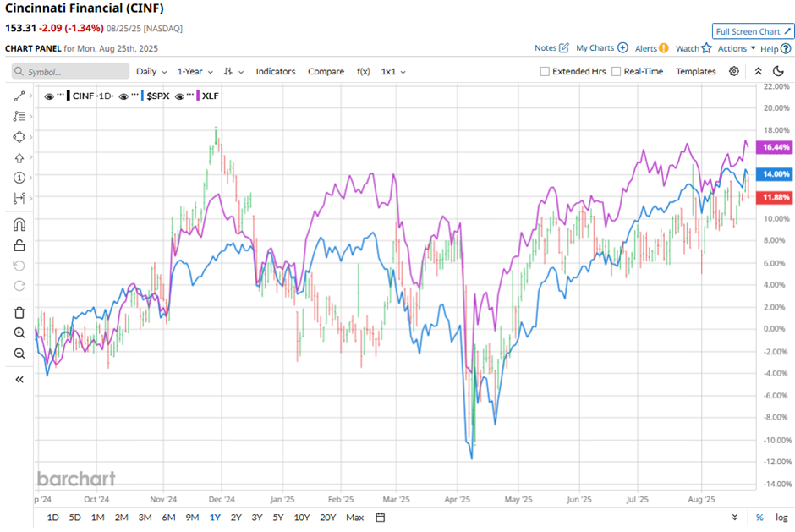Open the Daily frequency dropdown

151,72
